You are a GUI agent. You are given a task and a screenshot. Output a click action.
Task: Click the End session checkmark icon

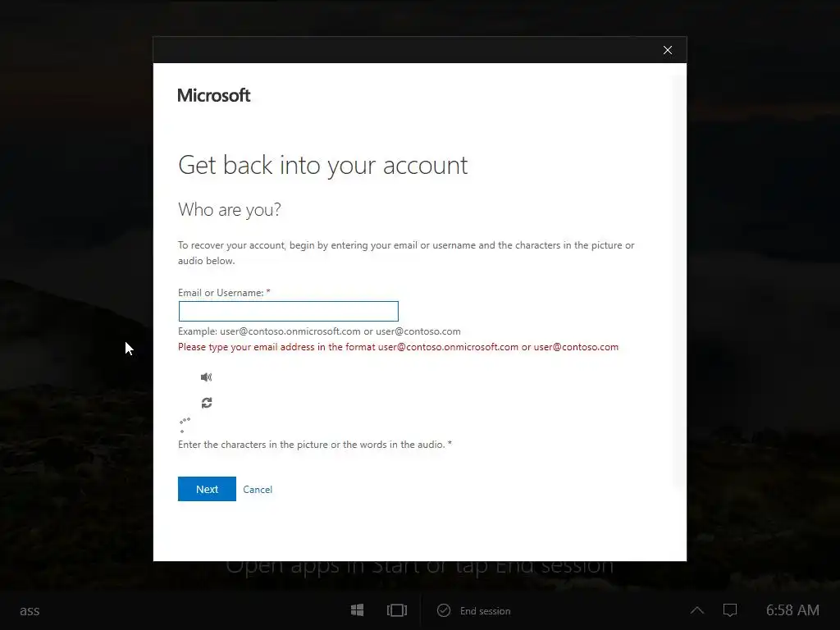pos(444,610)
